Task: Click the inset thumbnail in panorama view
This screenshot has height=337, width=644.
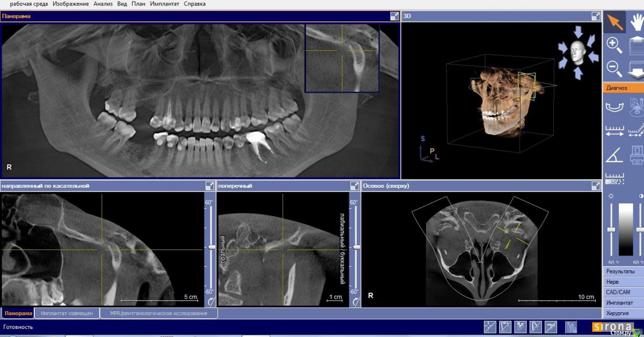Action: click(x=342, y=57)
